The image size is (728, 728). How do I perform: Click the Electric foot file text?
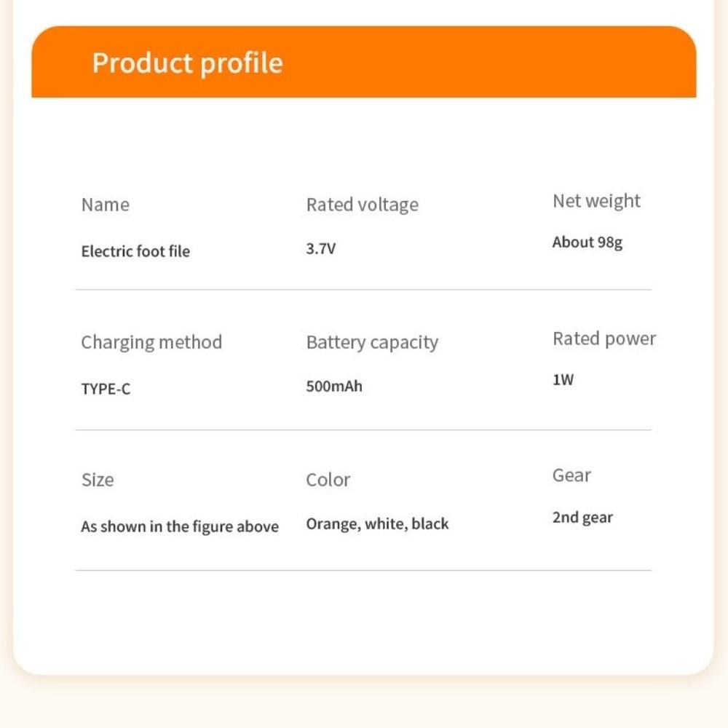(135, 251)
